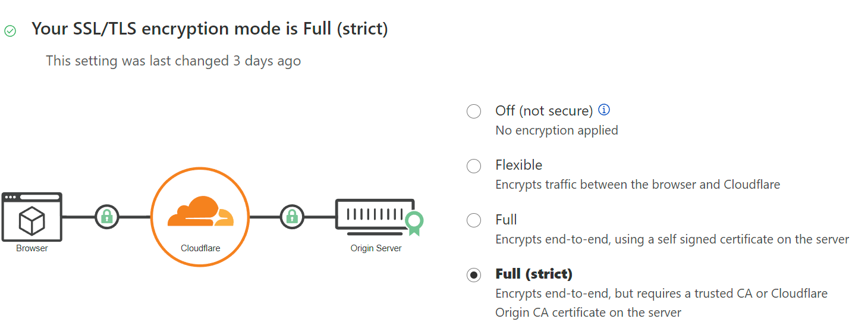Screen dimensions: 868x334
Task: Click the "No encryption applied" description
Action: pos(556,130)
